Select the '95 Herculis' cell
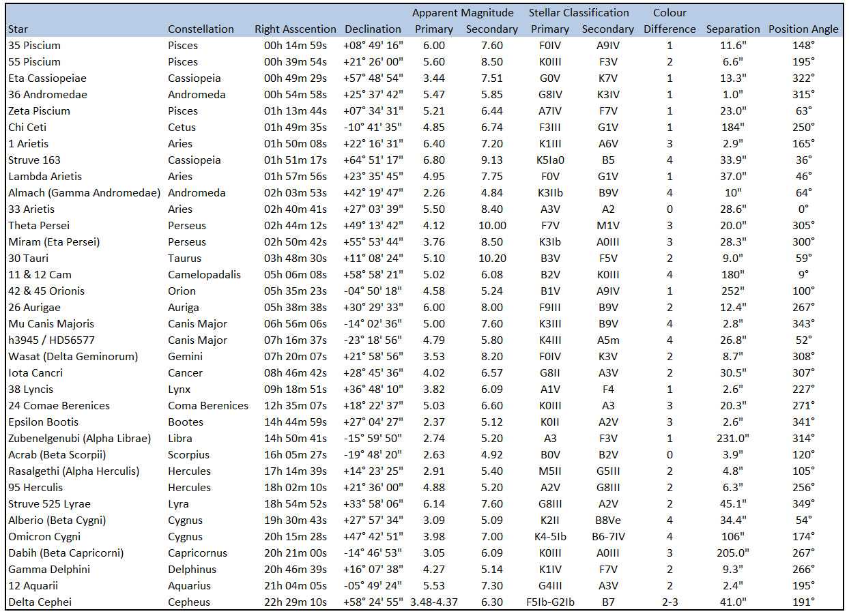Screen dimensions: 849x616 (x=35, y=488)
